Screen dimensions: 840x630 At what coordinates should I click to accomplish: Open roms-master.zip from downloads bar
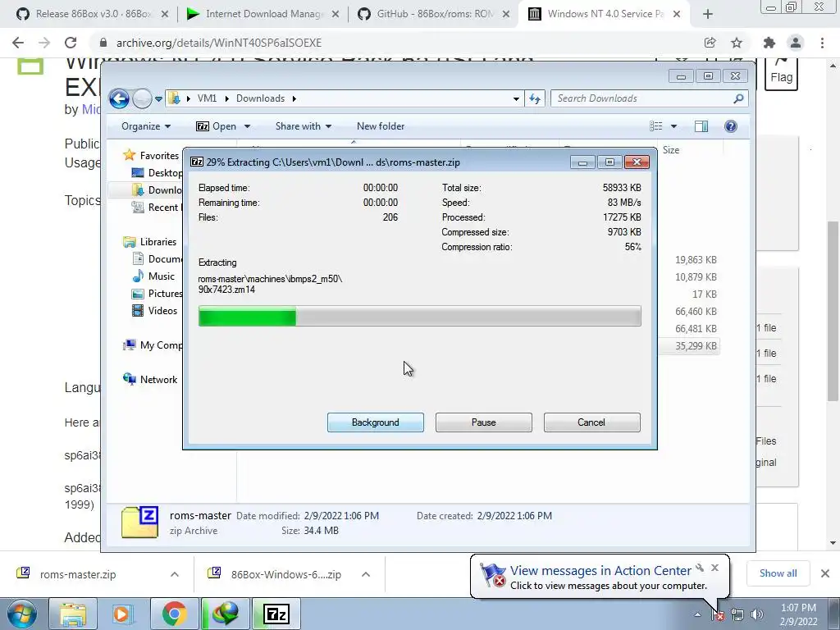(78, 574)
